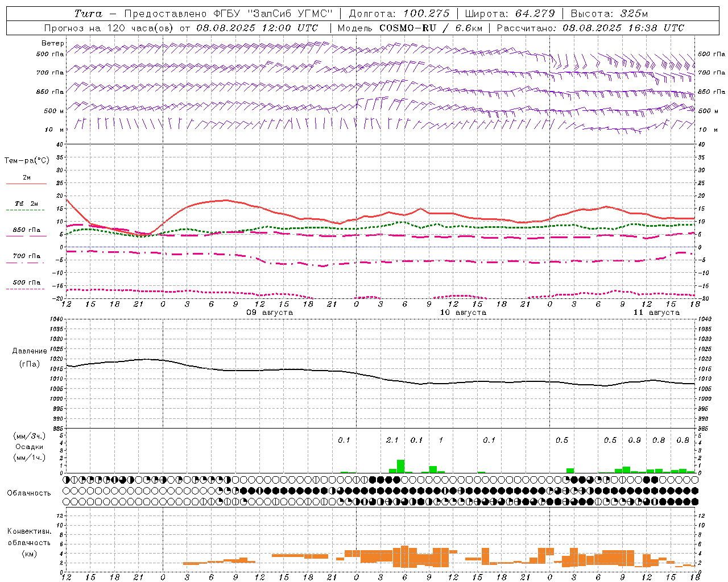Viewport: 728px width, 582px height.
Task: Click the "Конвективн." convective cloud label
Action: [x=30, y=531]
